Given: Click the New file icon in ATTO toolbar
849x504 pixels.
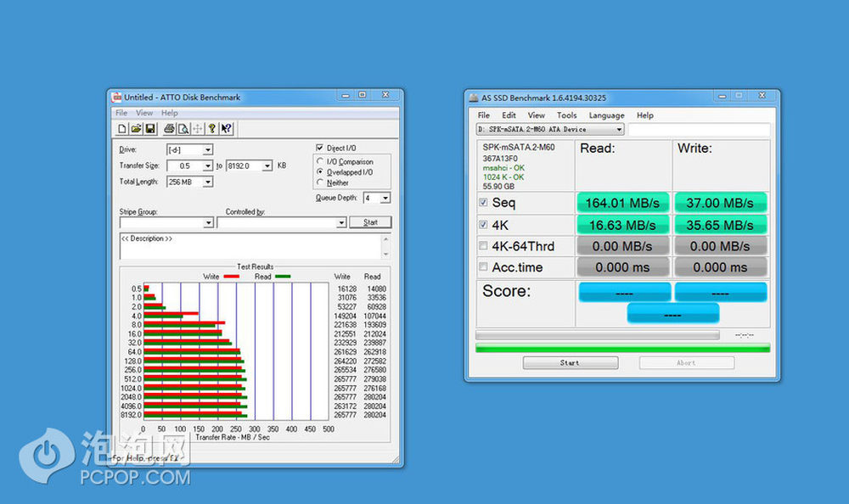Looking at the screenshot, I should coord(123,129).
